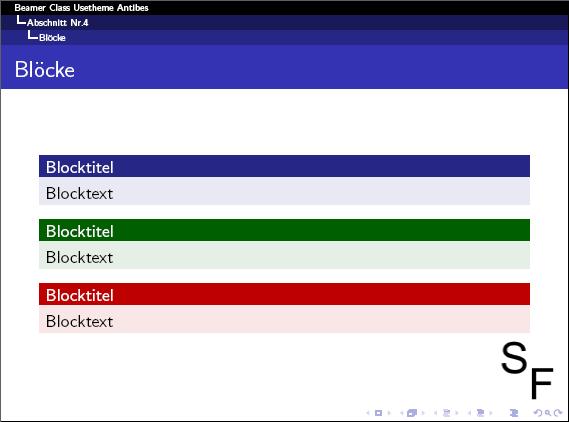Jump to previous subsection arrow
The height and width of the screenshot is (422, 569).
(435, 413)
